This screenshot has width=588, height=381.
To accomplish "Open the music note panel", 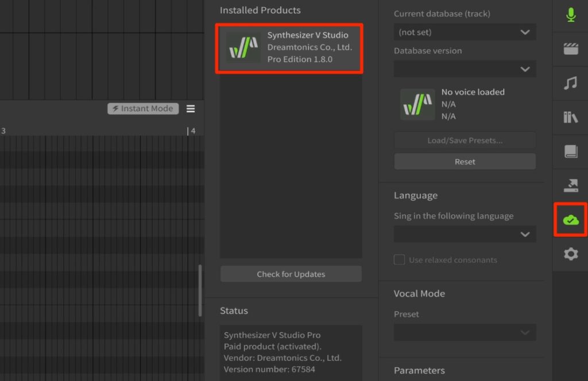I will coord(570,83).
